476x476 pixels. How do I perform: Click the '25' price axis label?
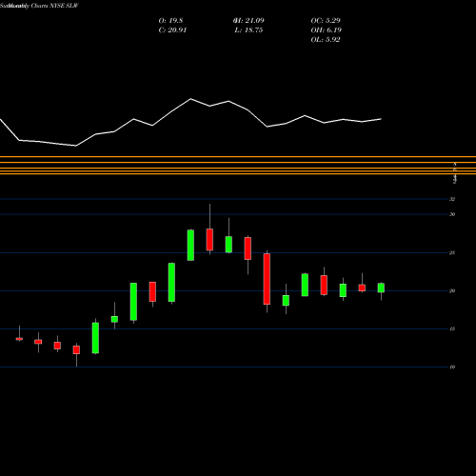coord(452,253)
